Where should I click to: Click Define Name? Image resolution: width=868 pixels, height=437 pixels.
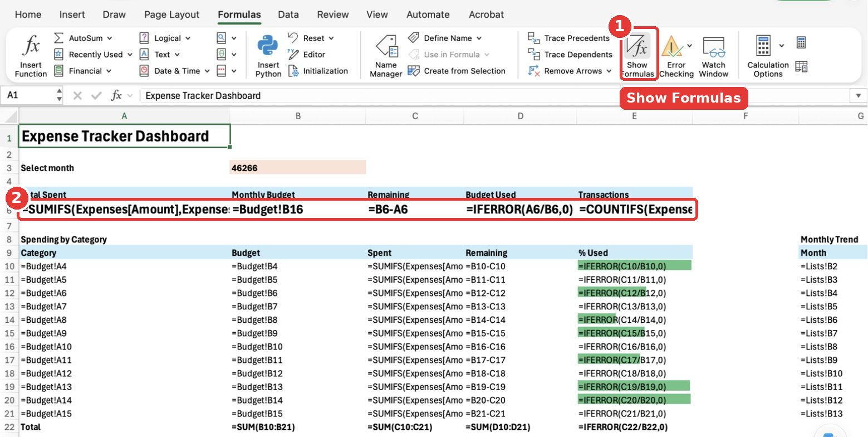tap(445, 38)
